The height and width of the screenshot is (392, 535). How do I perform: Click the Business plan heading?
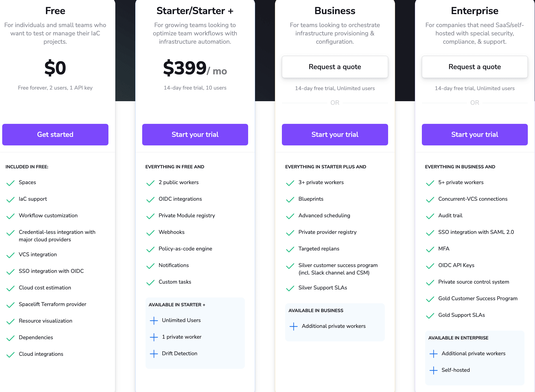coord(335,11)
